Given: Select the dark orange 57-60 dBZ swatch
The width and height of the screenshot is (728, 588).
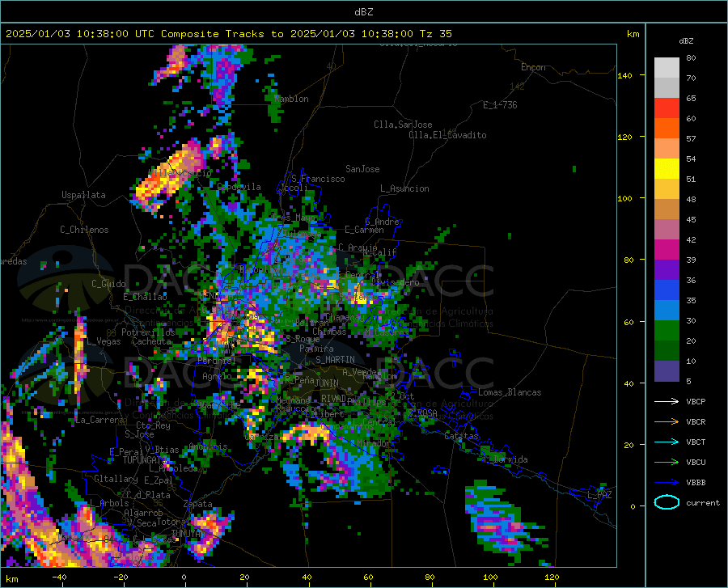Looking at the screenshot, I should tap(667, 128).
